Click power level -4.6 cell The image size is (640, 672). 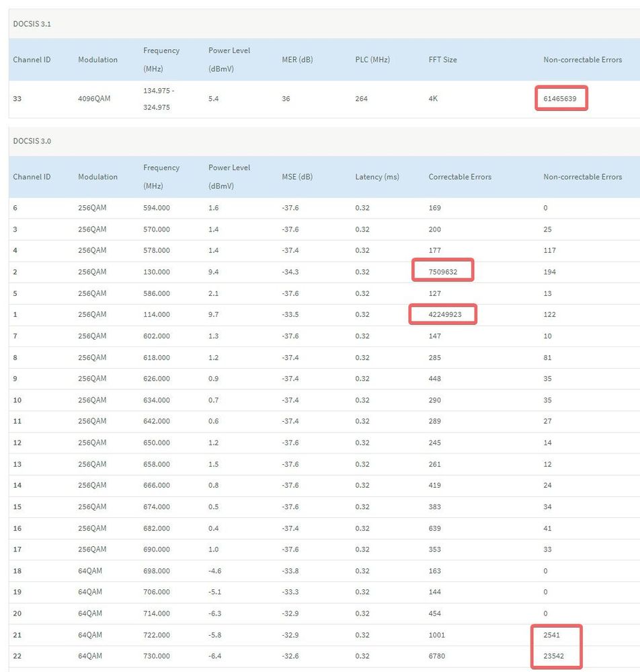pyautogui.click(x=214, y=571)
